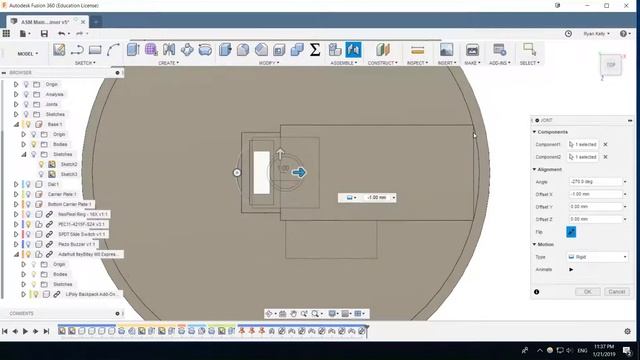This screenshot has height=360, width=640.
Task: Click the Make 3D print icon
Action: 472,50
